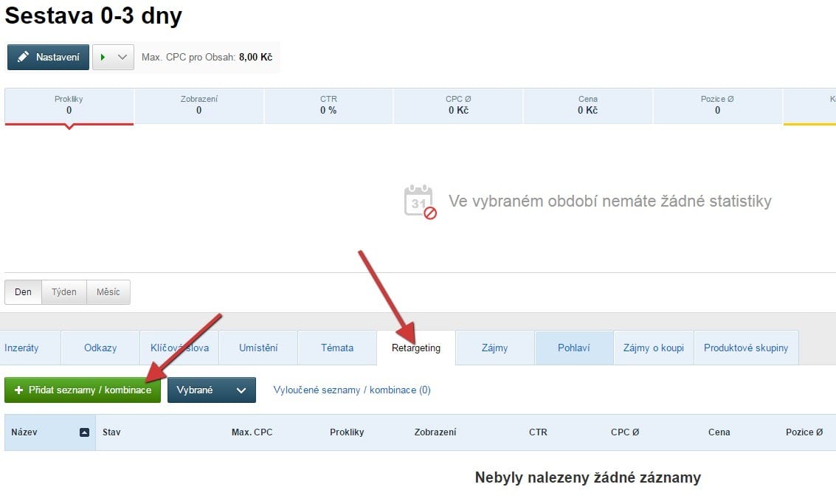This screenshot has width=836, height=504.
Task: Switch chart granularity to Den
Action: [x=23, y=292]
